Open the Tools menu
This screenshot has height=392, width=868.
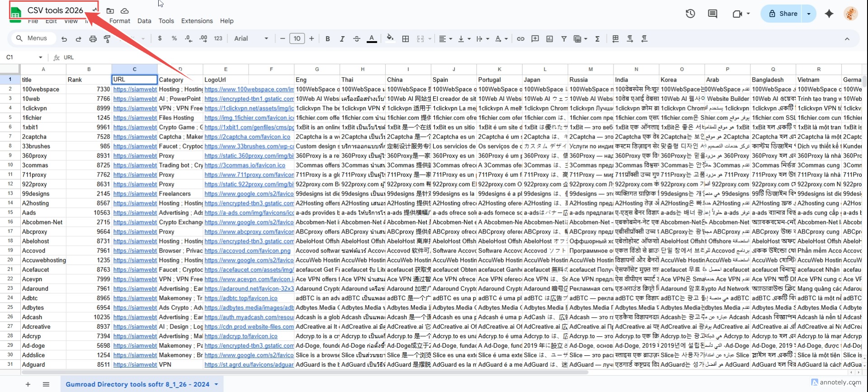166,21
